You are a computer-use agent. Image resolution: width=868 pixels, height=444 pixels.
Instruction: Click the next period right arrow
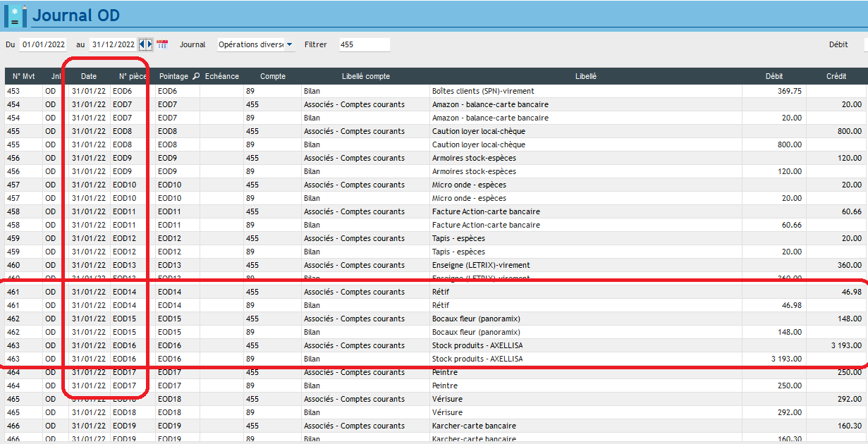point(149,44)
